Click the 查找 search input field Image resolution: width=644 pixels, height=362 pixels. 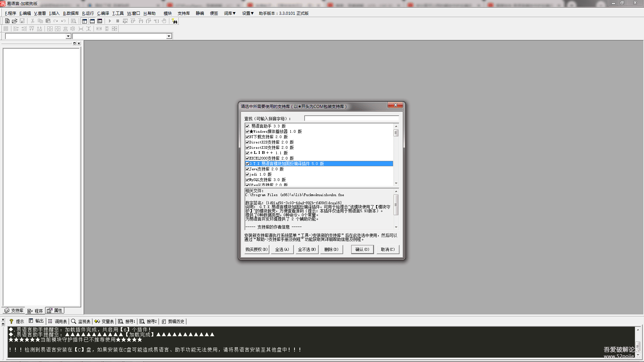(x=351, y=118)
